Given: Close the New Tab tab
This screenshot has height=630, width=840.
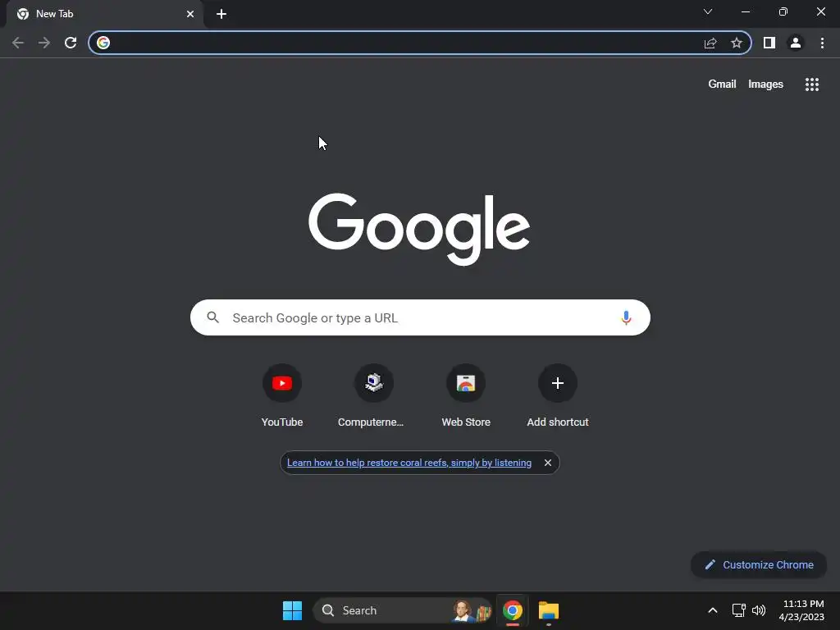Looking at the screenshot, I should [x=190, y=14].
